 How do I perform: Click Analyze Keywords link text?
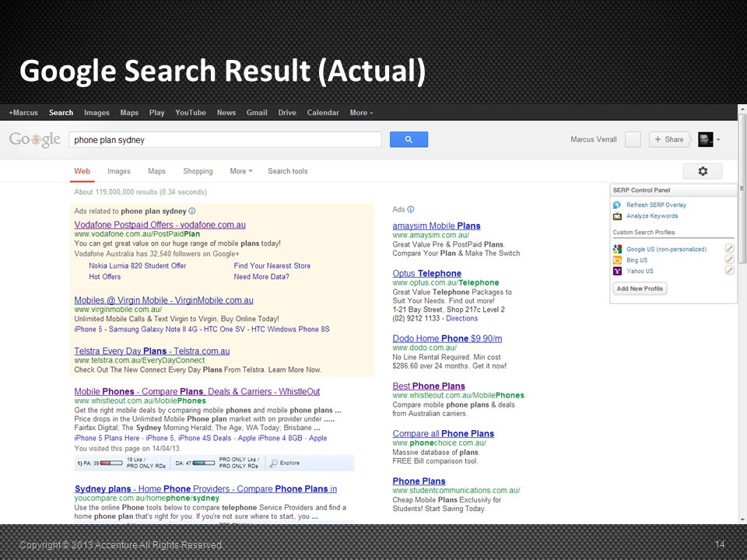coord(652,216)
